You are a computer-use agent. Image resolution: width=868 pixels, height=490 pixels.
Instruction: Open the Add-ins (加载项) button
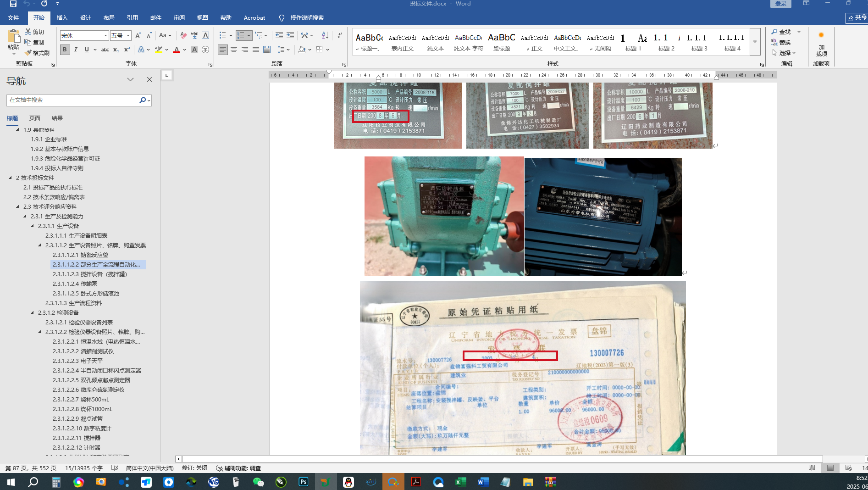pyautogui.click(x=821, y=44)
